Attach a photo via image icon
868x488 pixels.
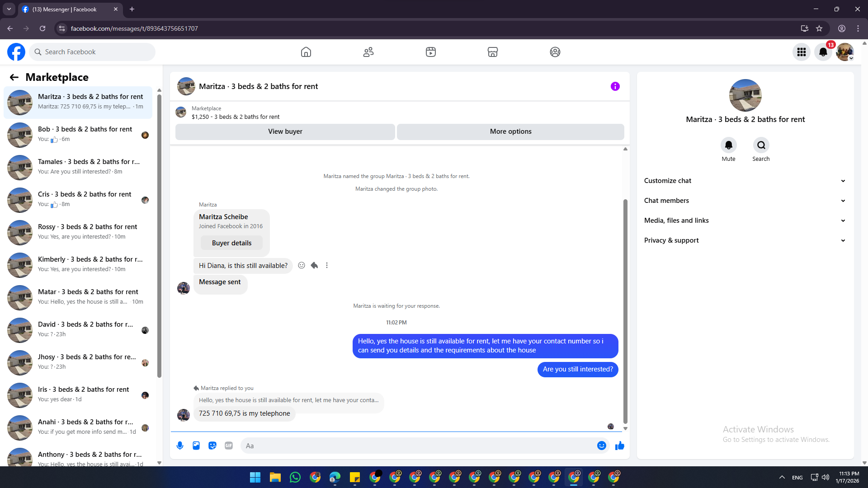[x=196, y=446]
